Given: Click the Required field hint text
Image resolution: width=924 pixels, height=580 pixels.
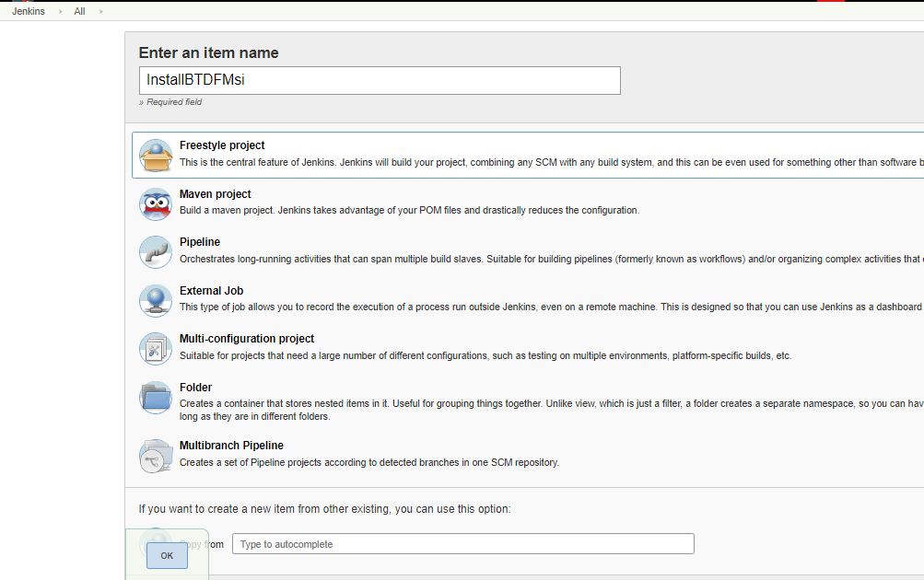Looking at the screenshot, I should coord(170,102).
